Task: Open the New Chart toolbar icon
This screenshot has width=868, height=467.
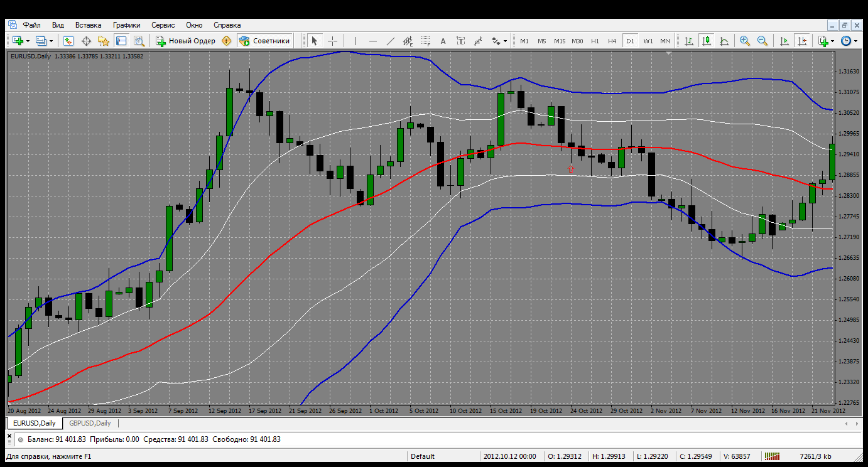Action: pyautogui.click(x=18, y=41)
